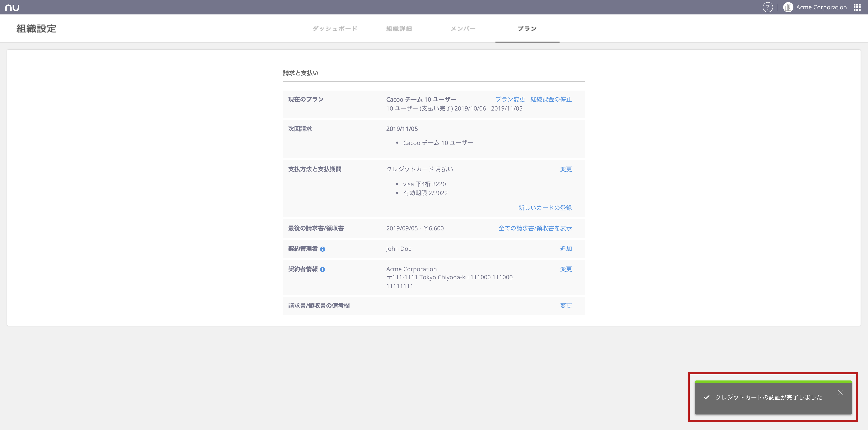Open the メンバー tab
The width and height of the screenshot is (868, 430).
463,29
